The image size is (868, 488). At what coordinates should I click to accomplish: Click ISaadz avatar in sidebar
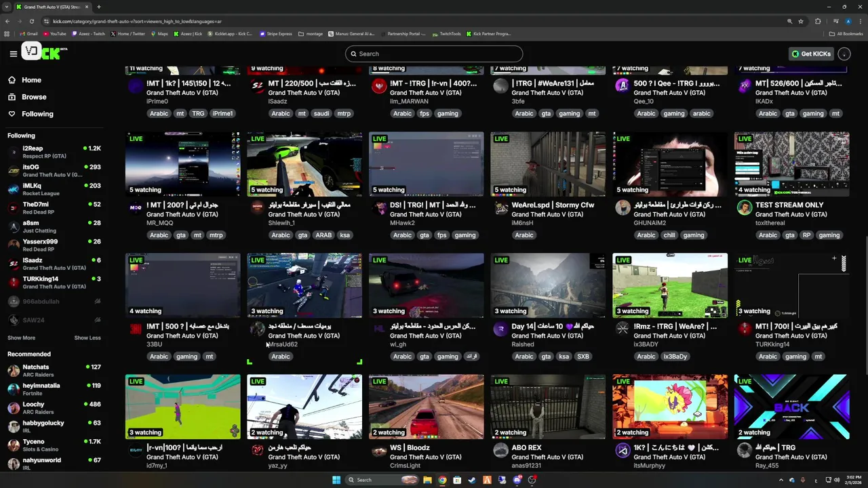pos(14,264)
